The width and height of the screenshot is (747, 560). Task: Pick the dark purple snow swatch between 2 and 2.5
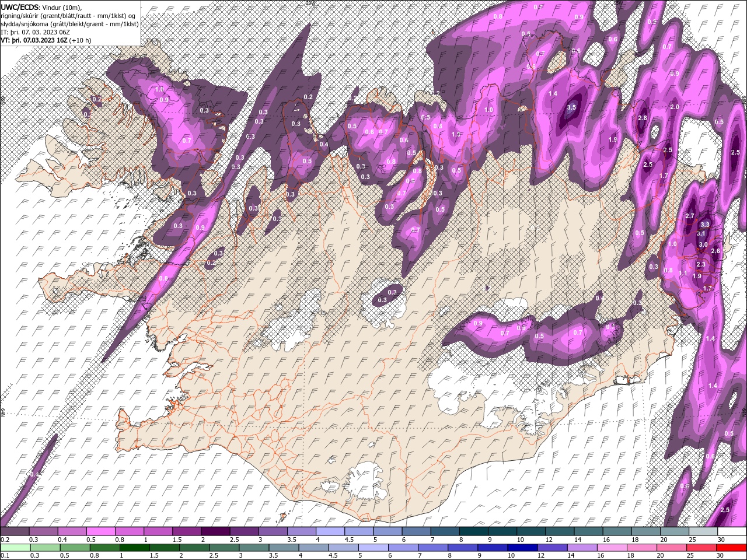pos(215,531)
